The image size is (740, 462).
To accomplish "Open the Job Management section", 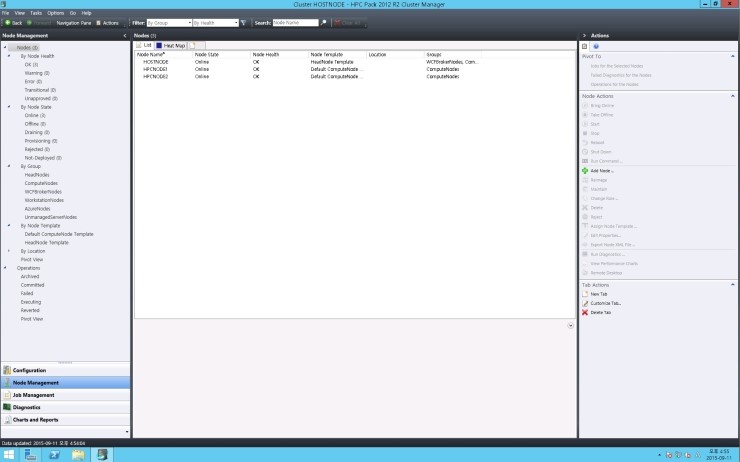I will point(65,395).
